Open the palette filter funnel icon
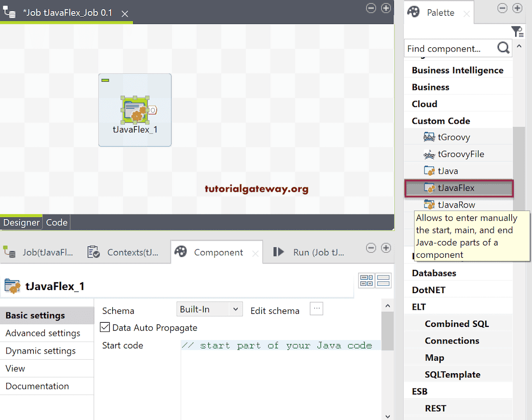Image resolution: width=532 pixels, height=420 pixels. click(517, 31)
